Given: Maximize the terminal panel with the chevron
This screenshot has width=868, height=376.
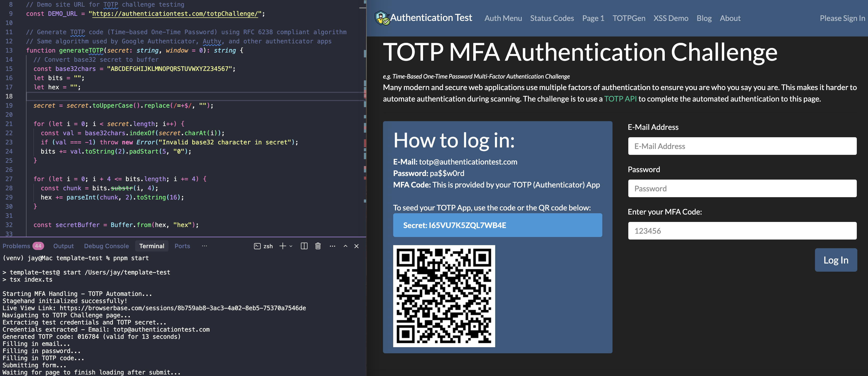Looking at the screenshot, I should [x=345, y=246].
